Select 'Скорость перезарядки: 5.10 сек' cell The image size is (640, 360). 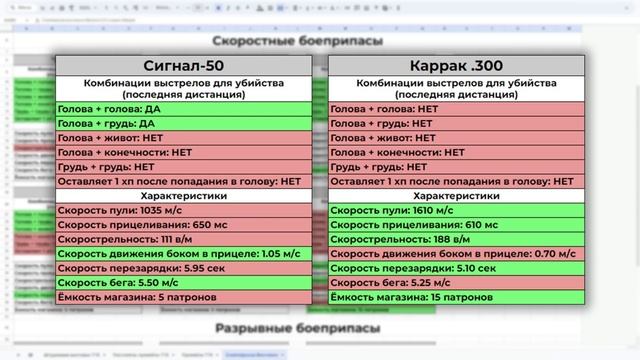pos(456,269)
